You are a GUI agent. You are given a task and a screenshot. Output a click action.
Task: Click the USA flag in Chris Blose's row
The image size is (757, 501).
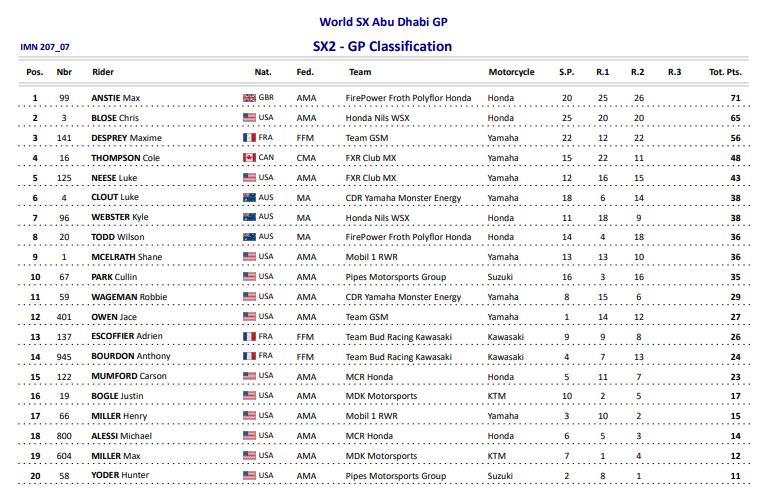point(250,118)
